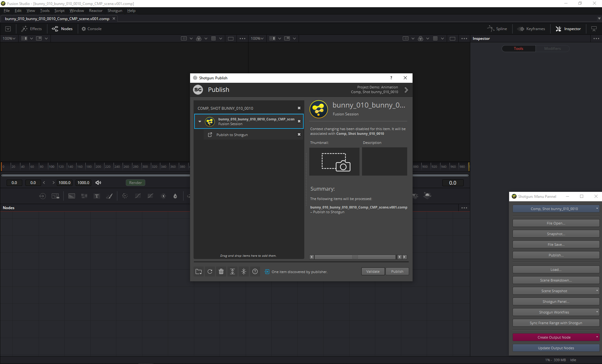Open the Reactor menu

(96, 11)
